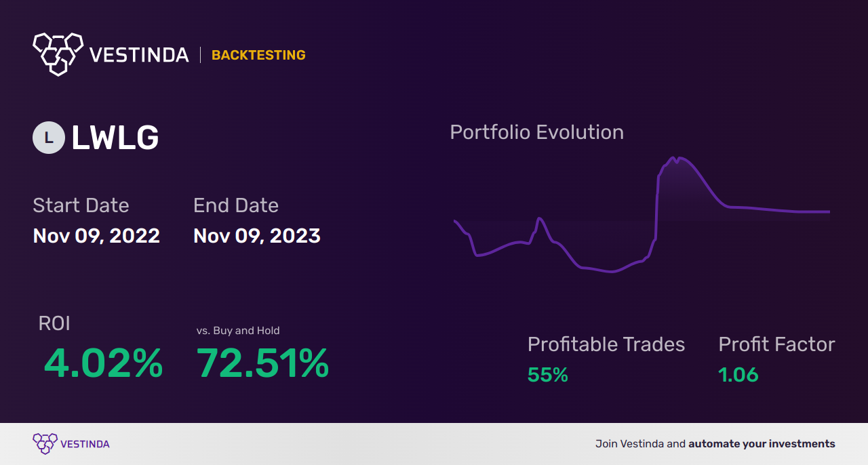Viewport: 868px width, 465px height.
Task: Click the Profit Factor 1.06 value
Action: point(738,375)
